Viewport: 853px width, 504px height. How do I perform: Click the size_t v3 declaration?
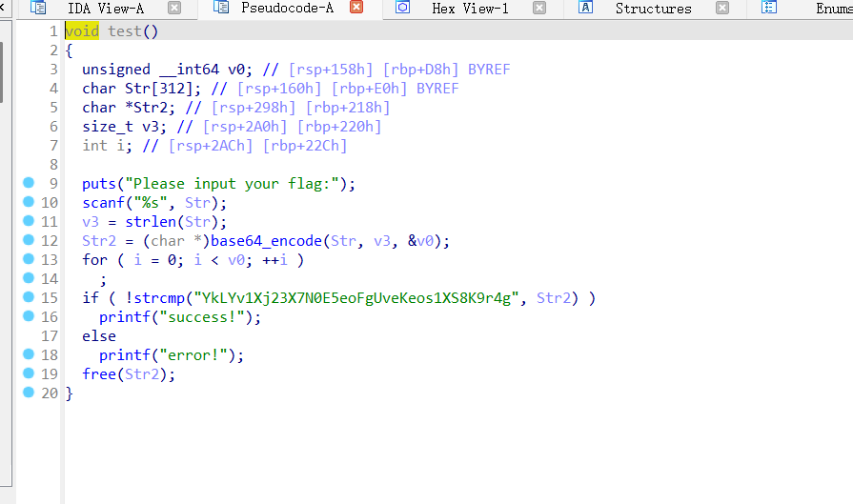[125, 127]
